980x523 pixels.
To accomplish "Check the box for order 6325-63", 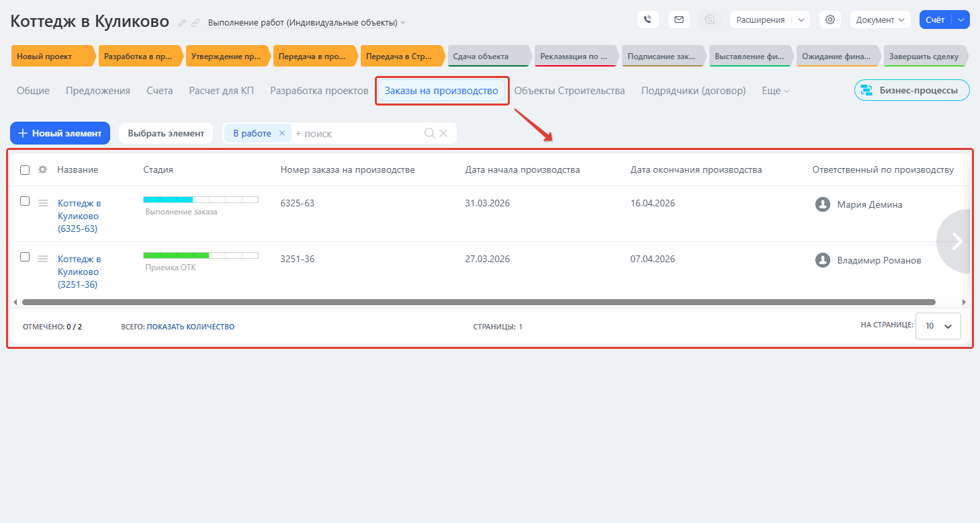I will [25, 201].
